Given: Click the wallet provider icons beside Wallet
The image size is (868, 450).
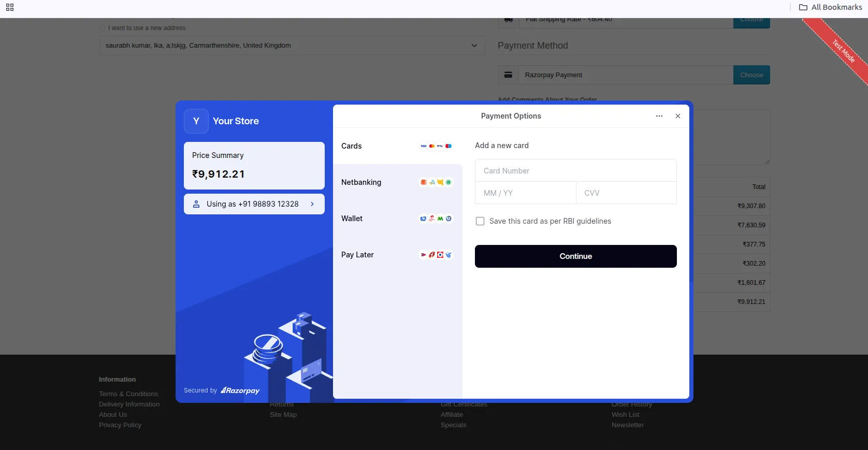Looking at the screenshot, I should pyautogui.click(x=436, y=219).
